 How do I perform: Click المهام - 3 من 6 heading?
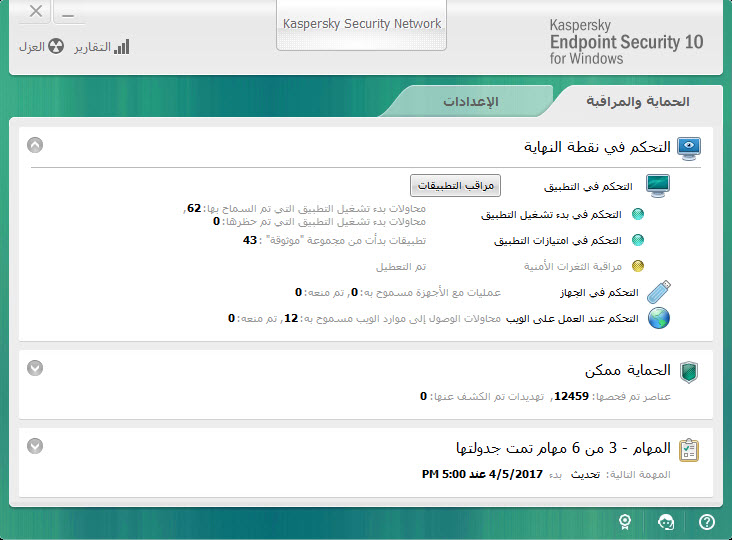563,449
